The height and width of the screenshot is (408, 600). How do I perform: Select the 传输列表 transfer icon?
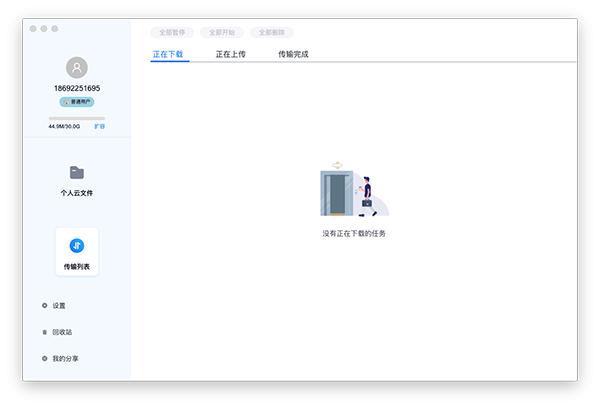tap(77, 246)
